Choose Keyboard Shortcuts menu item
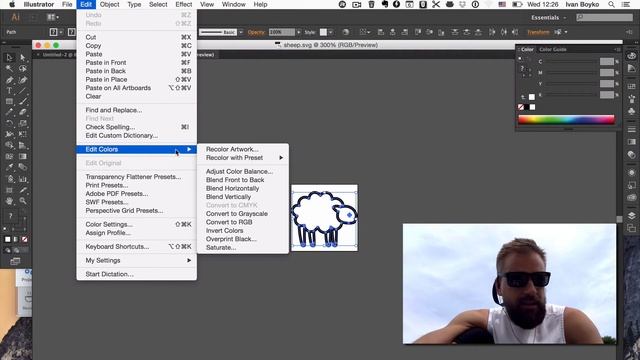This screenshot has width=640, height=360. click(136, 247)
